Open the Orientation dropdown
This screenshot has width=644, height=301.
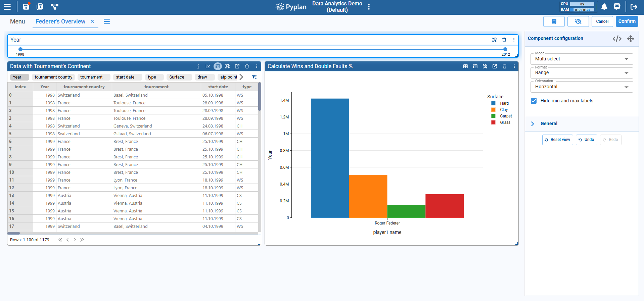(582, 87)
